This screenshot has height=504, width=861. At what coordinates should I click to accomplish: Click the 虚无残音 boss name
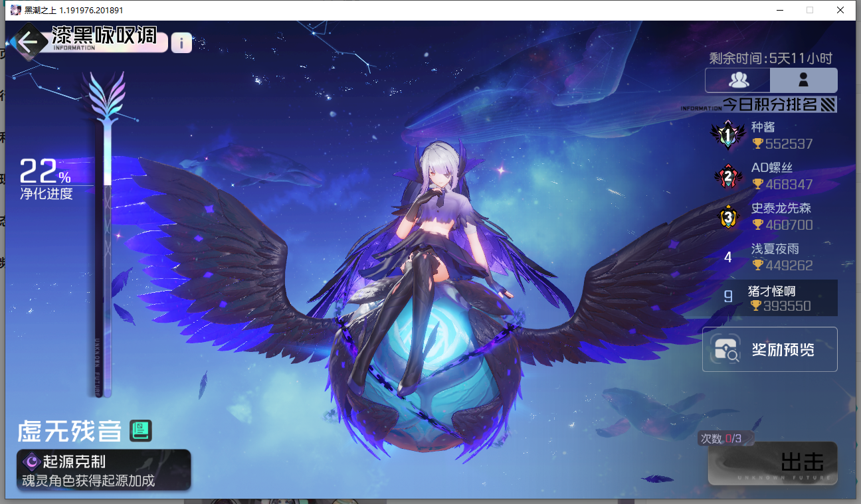69,432
